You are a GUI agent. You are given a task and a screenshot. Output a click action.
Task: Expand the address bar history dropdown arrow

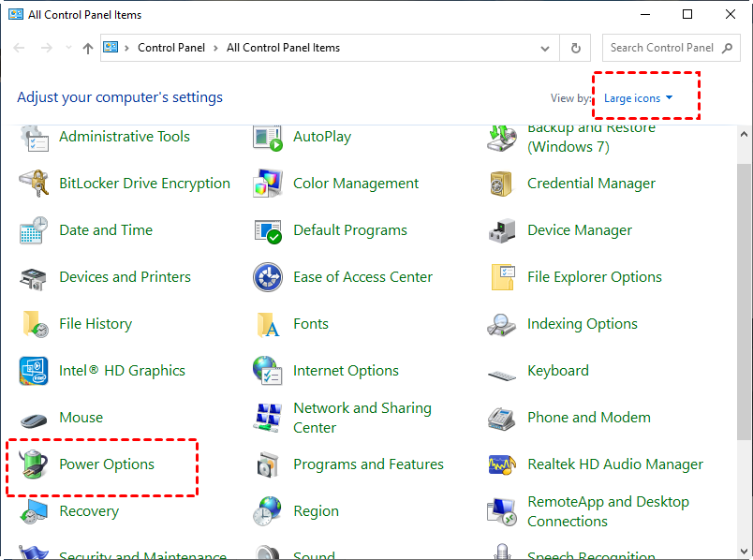[546, 48]
